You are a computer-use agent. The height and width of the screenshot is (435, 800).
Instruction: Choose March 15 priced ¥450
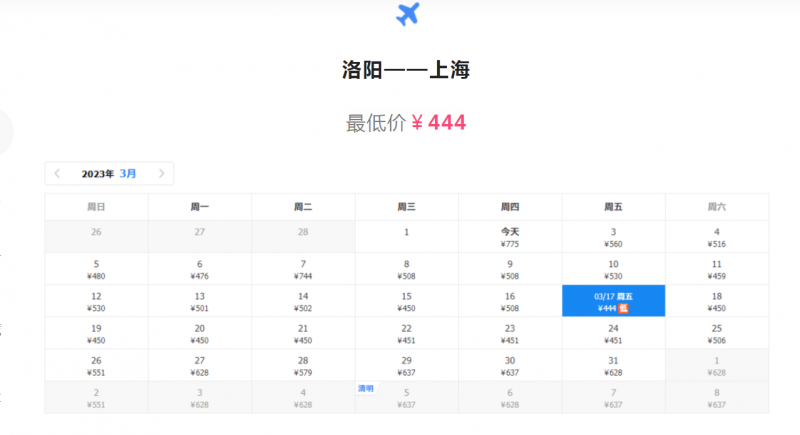(x=406, y=301)
